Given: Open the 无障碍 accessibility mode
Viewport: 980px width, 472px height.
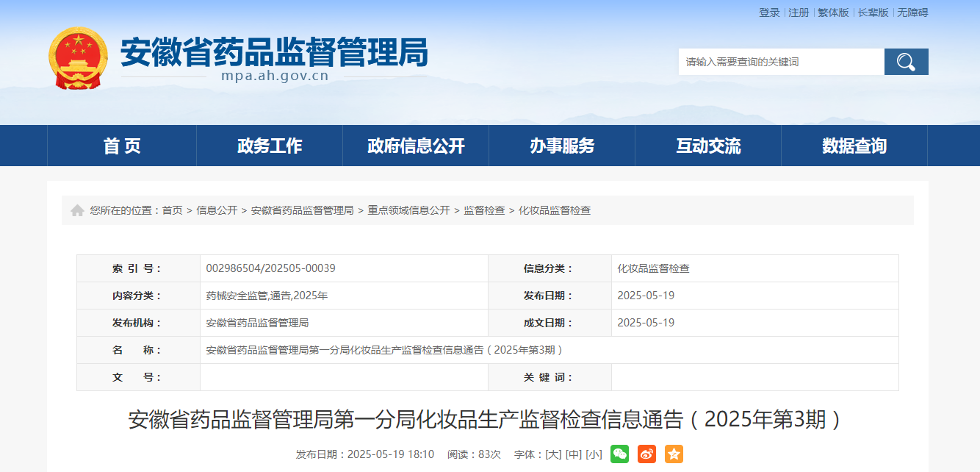Looking at the screenshot, I should [x=912, y=12].
